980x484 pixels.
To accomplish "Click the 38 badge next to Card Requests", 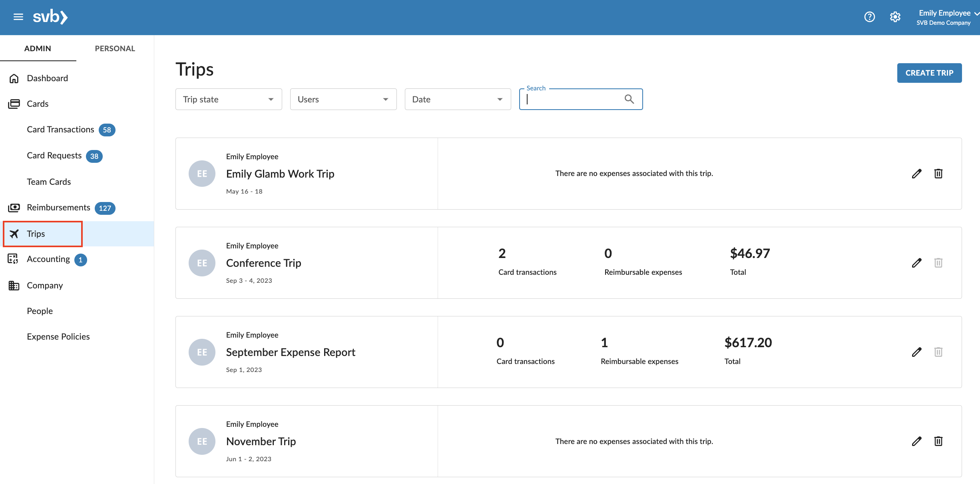I will tap(94, 156).
